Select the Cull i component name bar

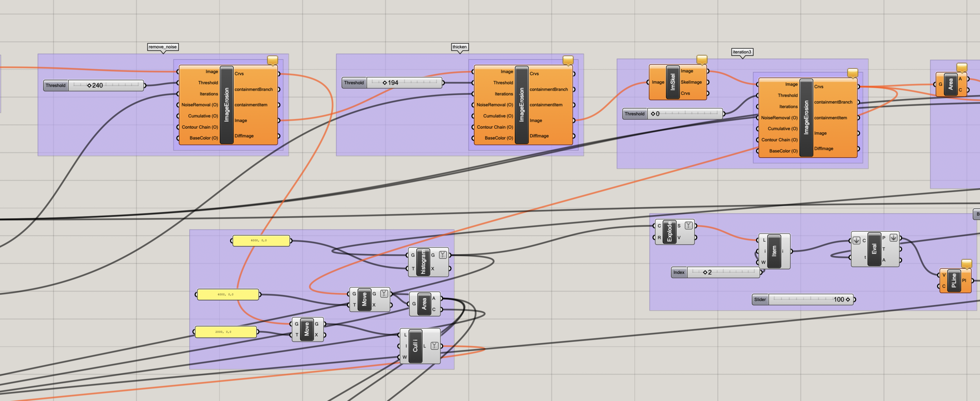[x=415, y=346]
